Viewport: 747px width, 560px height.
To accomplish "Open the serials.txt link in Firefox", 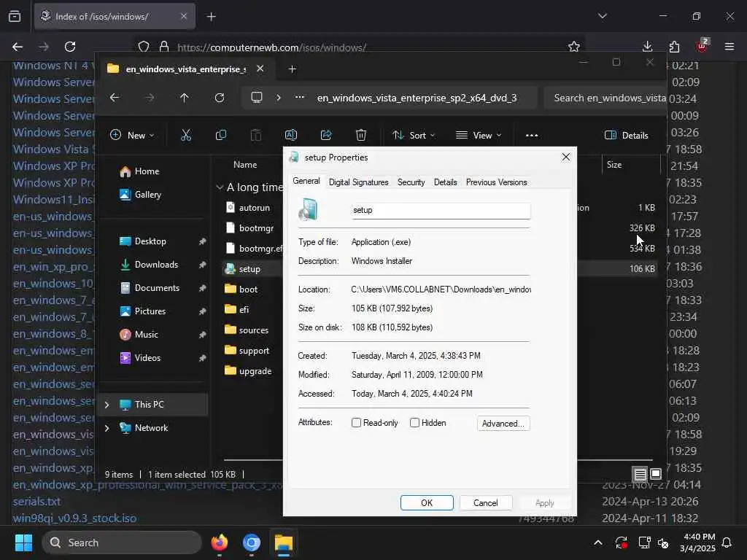I will 36,502.
